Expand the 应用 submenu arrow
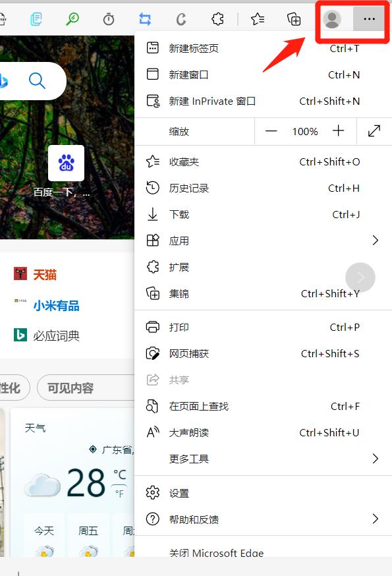The height and width of the screenshot is (576, 392). click(375, 241)
